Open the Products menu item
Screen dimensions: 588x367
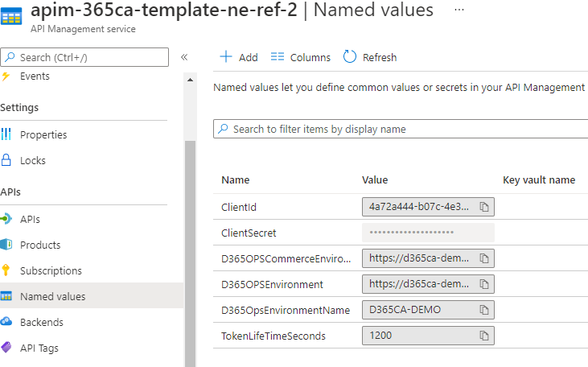pos(40,245)
